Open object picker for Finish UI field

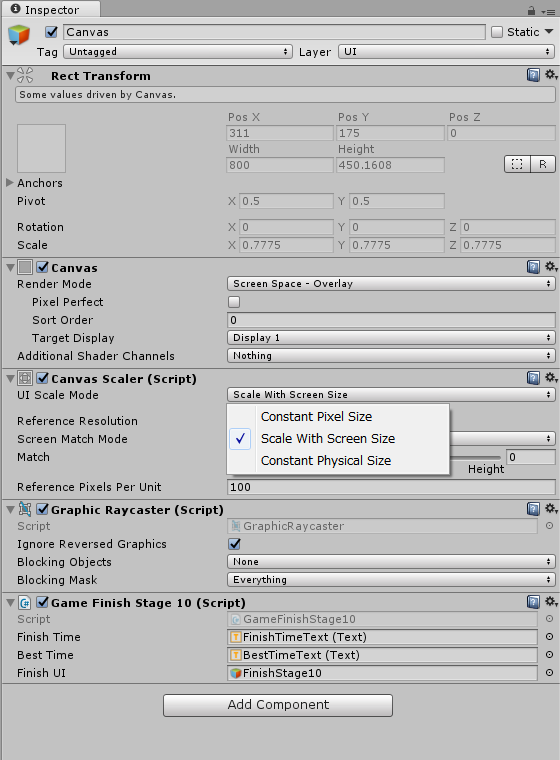click(x=549, y=672)
